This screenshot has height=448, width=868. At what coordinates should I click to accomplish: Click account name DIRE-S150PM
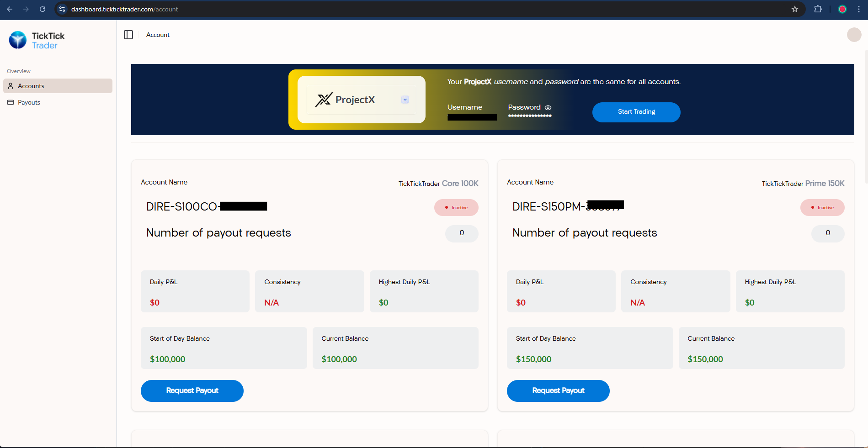tap(568, 206)
